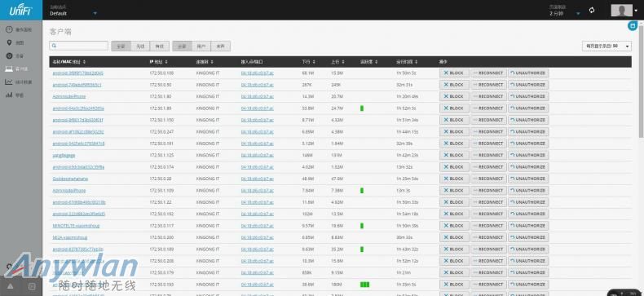The height and width of the screenshot is (296, 644).
Task: Reconnect the client at 172.50.0.50
Action: 488,85
